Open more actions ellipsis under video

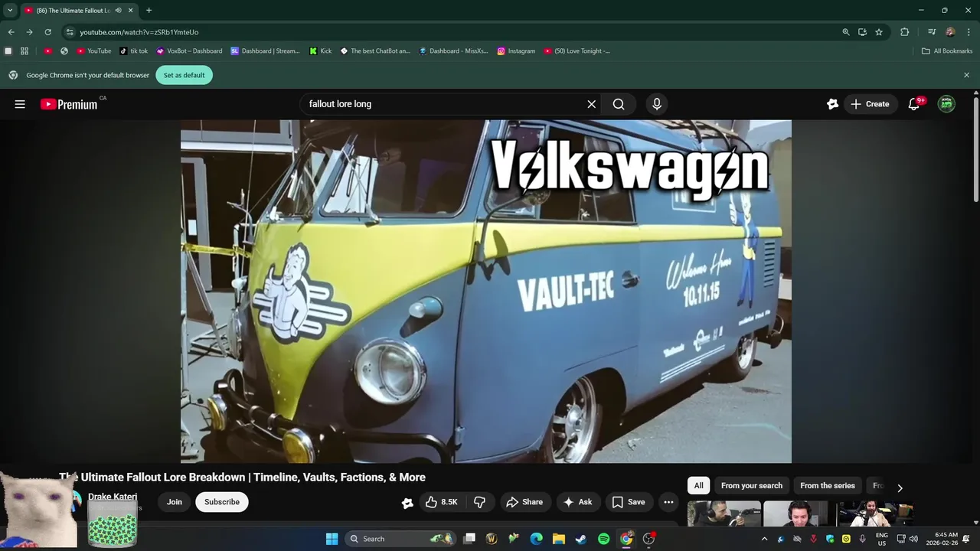(x=668, y=502)
